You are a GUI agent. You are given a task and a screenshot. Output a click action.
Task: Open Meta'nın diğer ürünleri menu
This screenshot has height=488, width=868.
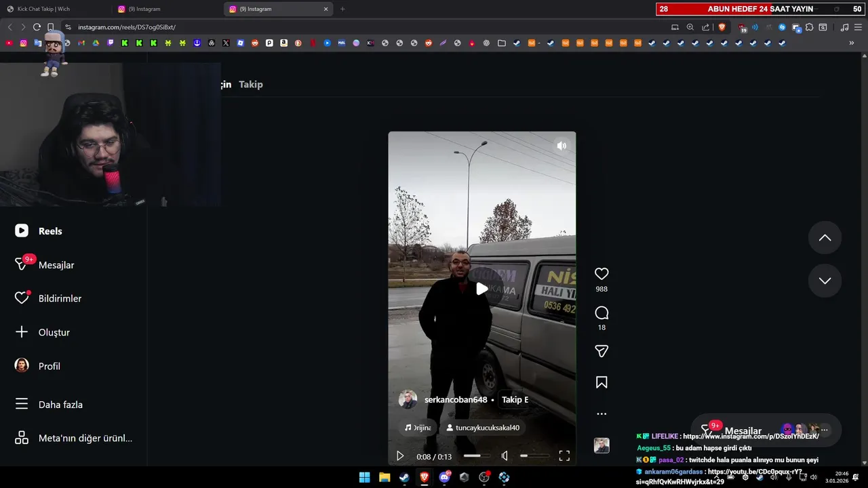click(x=74, y=438)
